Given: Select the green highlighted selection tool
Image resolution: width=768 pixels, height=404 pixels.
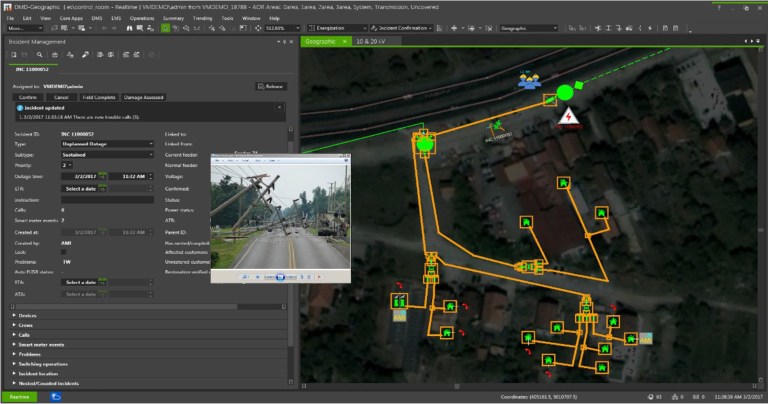Looking at the screenshot, I should (166, 28).
